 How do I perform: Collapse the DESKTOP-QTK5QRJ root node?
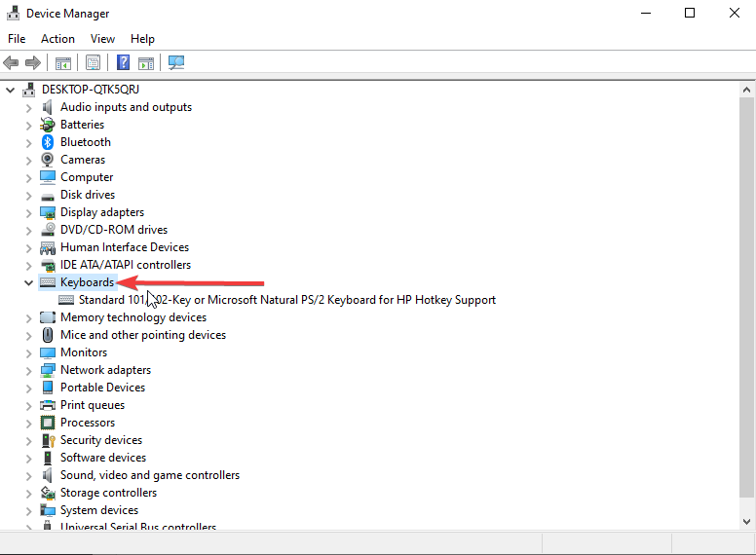pos(10,91)
